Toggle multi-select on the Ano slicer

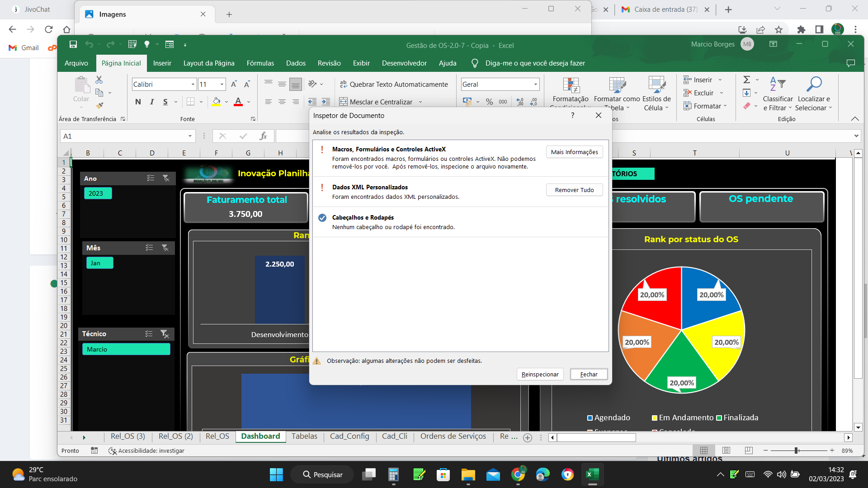(151, 178)
